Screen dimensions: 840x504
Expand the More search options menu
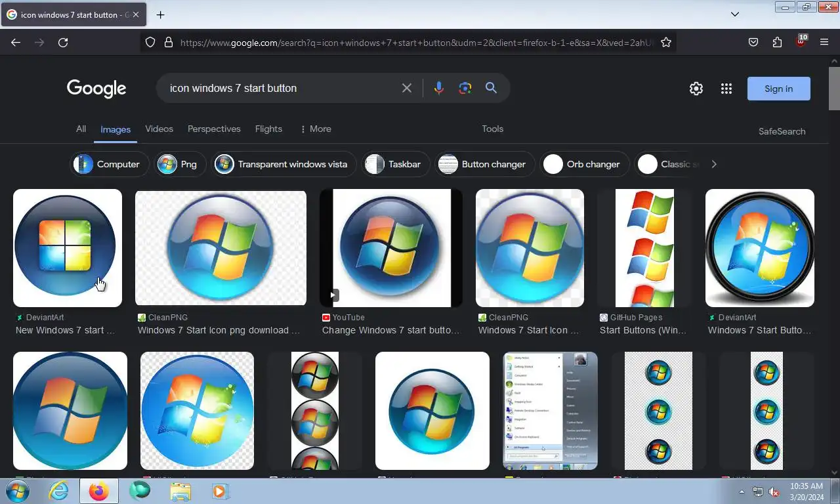click(x=316, y=129)
